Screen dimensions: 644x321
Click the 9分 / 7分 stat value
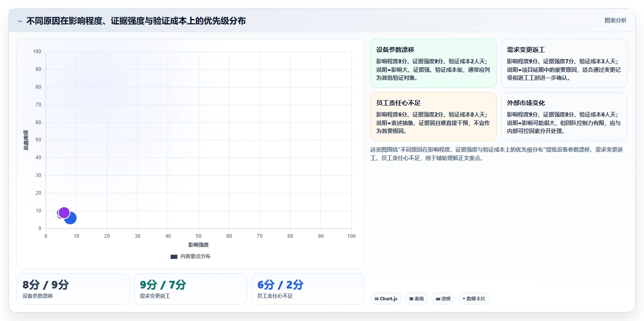click(163, 285)
